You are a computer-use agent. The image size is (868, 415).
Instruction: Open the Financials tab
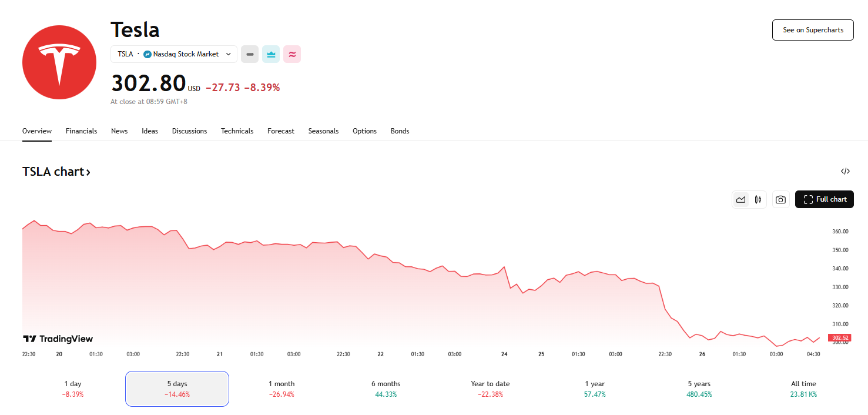point(81,131)
